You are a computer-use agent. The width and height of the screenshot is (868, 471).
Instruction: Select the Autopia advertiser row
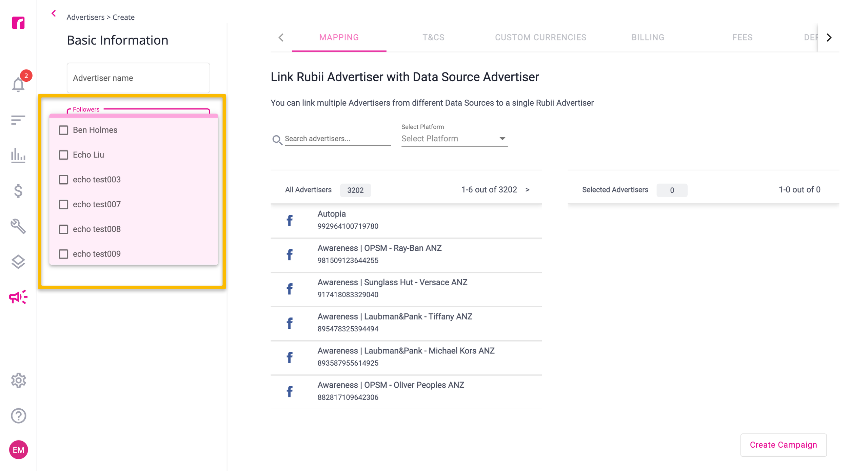[x=406, y=221]
